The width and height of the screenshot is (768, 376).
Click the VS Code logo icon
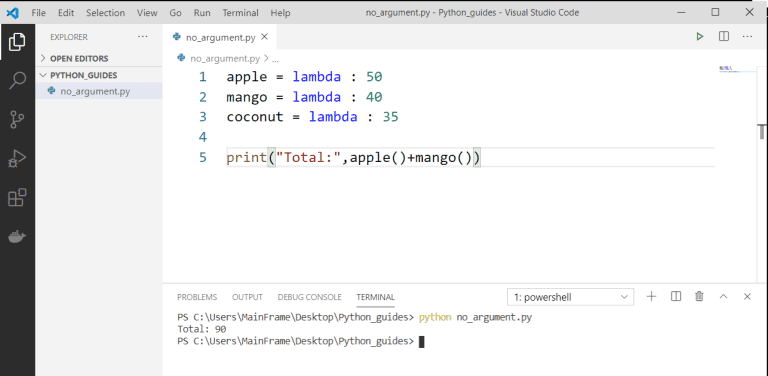coord(13,13)
